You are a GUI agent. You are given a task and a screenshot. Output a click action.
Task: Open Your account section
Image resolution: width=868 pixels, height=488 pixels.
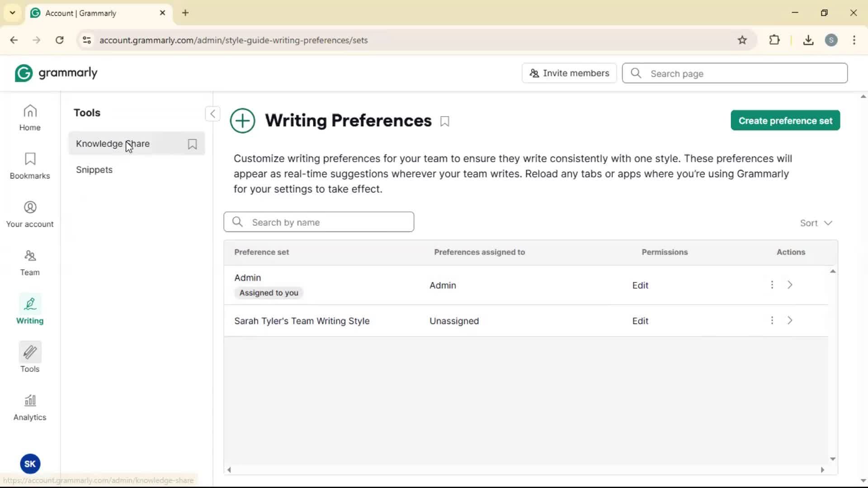(30, 214)
